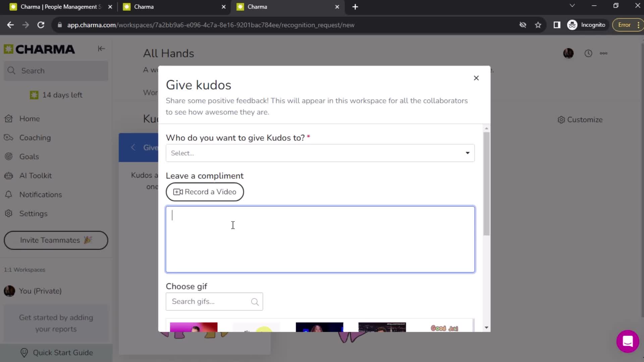
Task: Go back in browser history
Action: coord(10,25)
